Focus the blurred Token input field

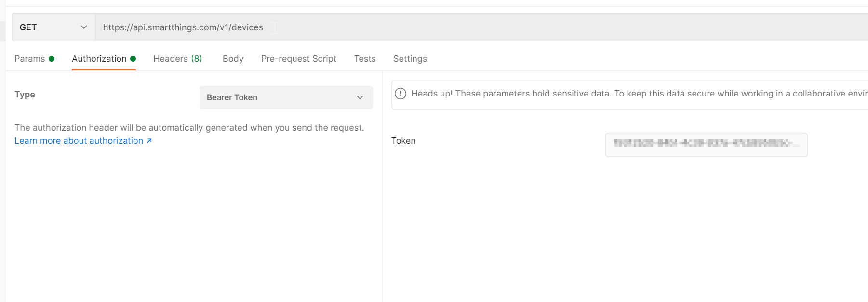coord(706,145)
